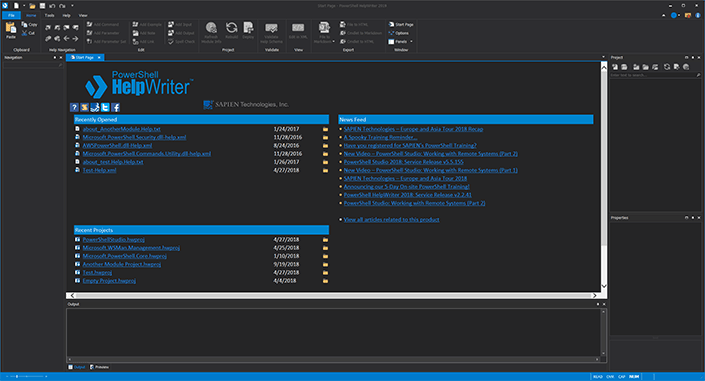Click the forward arrow in Help Navigation

(76, 39)
